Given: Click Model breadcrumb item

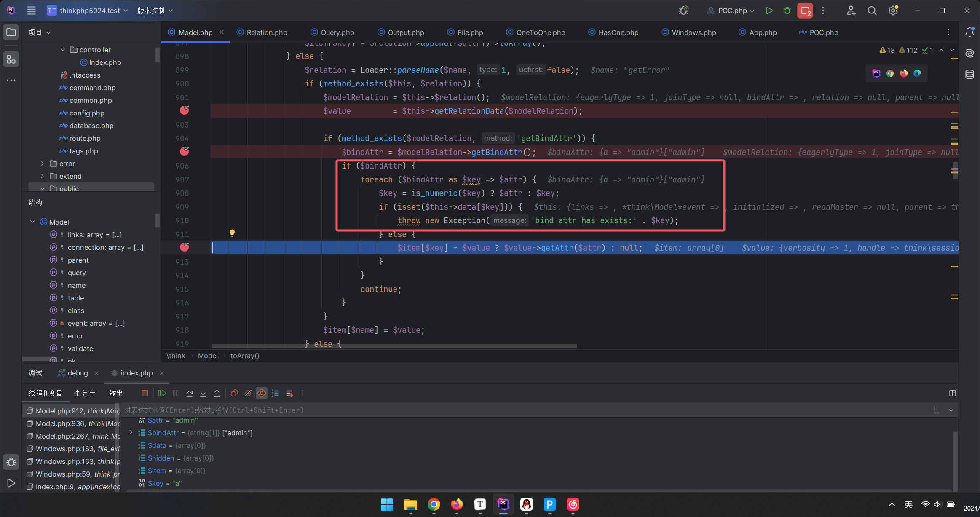Looking at the screenshot, I should (x=208, y=356).
